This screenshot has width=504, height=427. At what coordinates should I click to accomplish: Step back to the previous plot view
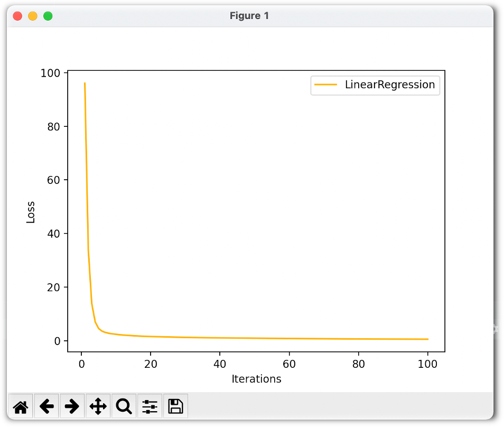(46, 406)
